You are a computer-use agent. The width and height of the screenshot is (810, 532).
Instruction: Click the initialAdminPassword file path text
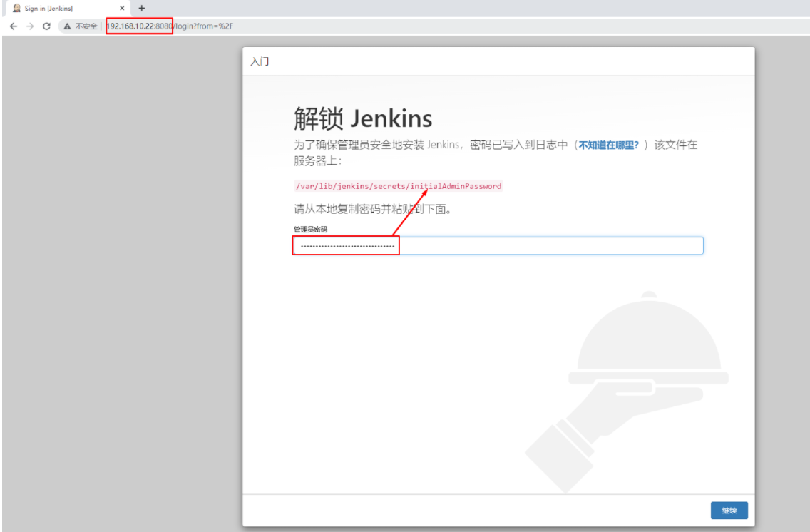tap(399, 186)
